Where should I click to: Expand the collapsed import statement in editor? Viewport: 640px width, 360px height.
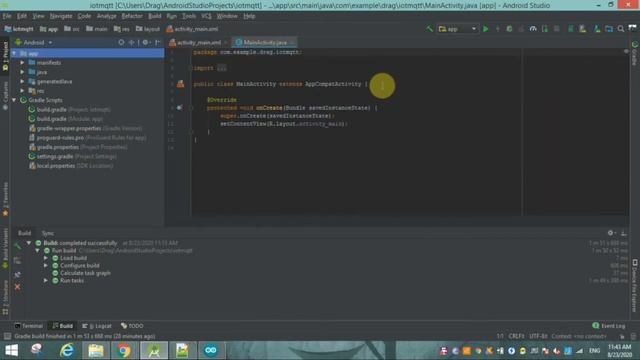221,68
